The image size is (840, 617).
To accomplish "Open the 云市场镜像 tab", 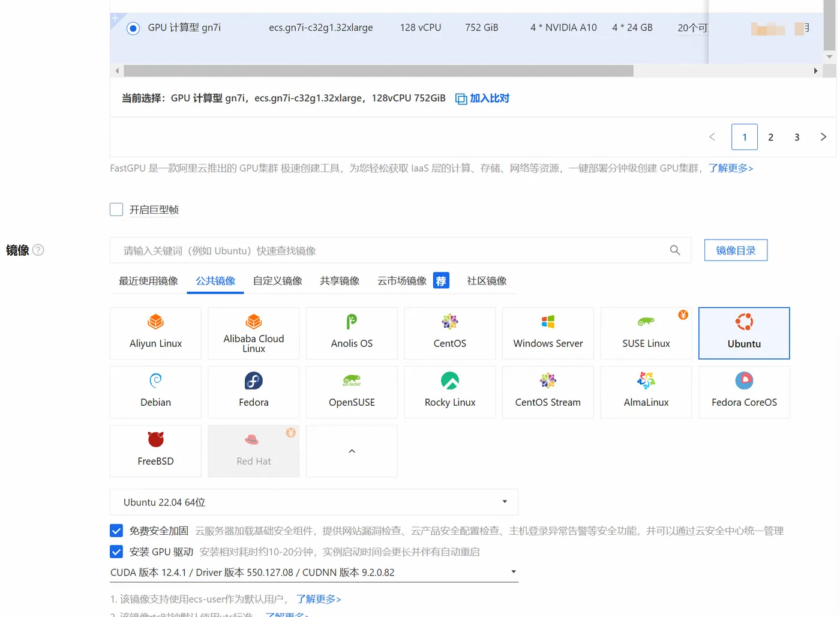I will click(x=402, y=281).
